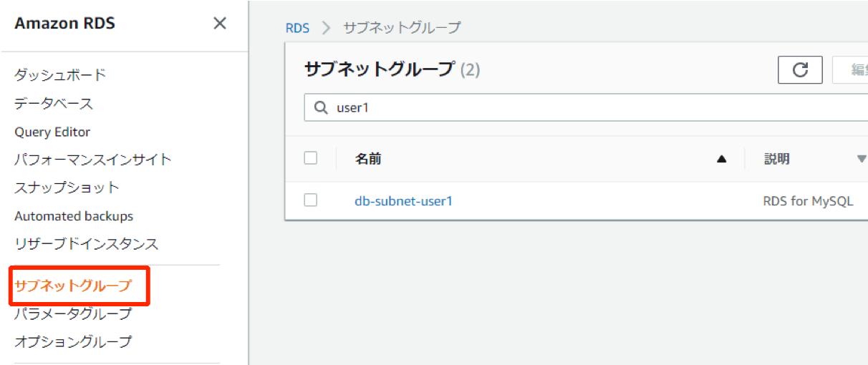
Task: Open ダッシュボード in sidebar
Action: 60,75
